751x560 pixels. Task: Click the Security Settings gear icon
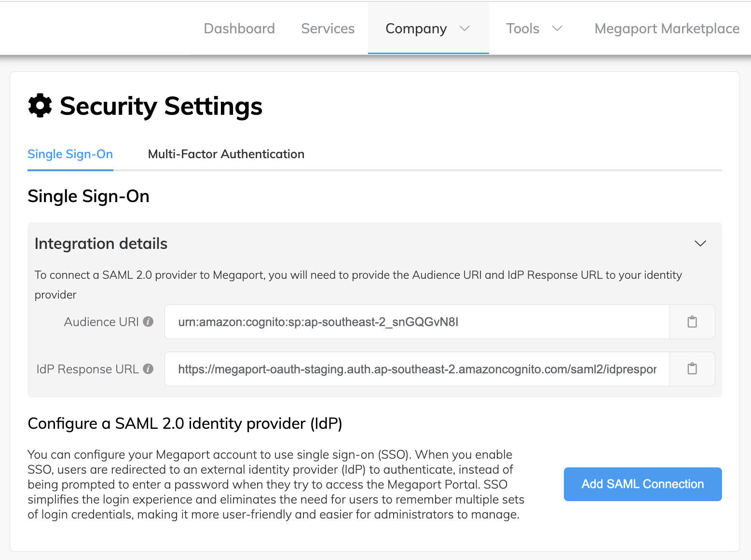pos(40,105)
